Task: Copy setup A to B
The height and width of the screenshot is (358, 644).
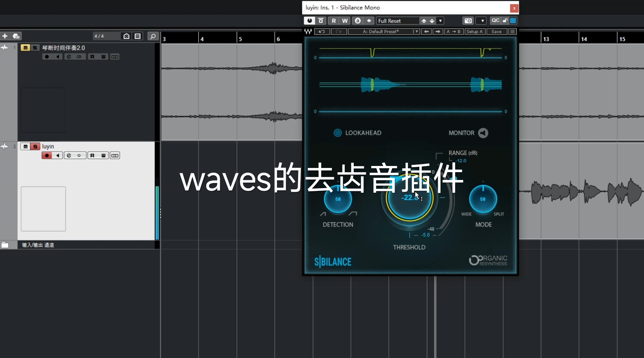Action: (454, 31)
